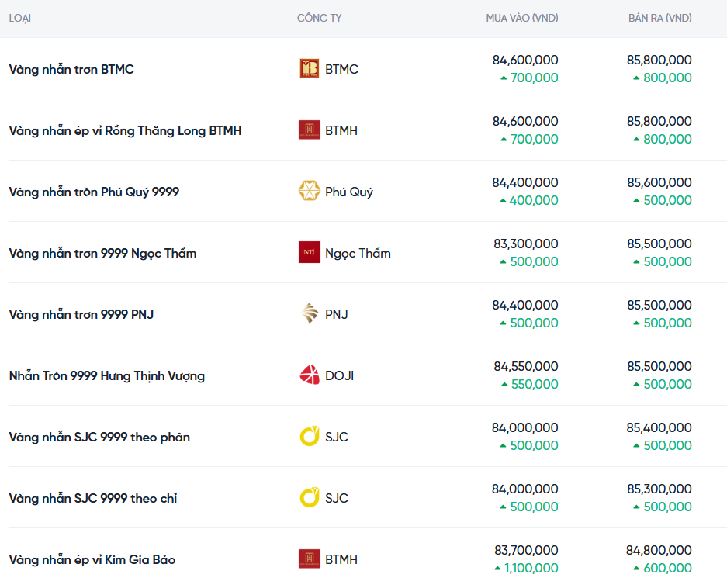Click the Ngọc Thẩm red logo

tap(309, 253)
